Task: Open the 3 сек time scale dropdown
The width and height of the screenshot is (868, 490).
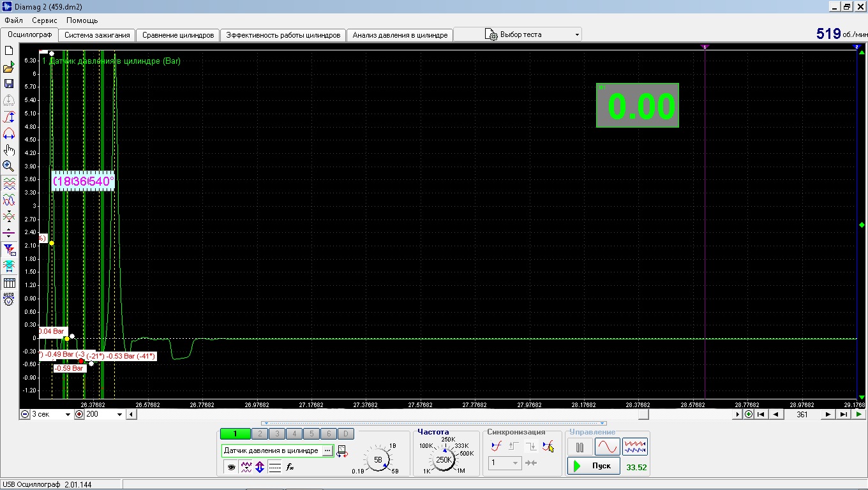Action: coord(51,414)
